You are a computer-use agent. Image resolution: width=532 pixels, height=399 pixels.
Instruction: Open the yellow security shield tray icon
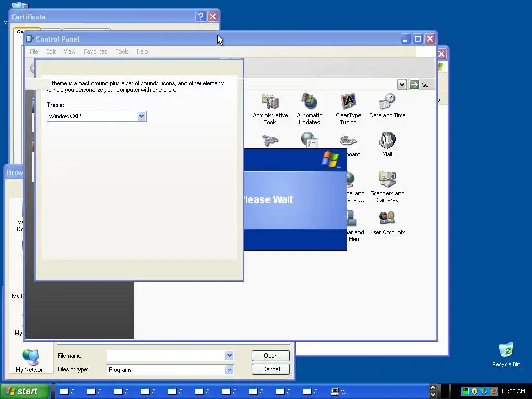[474, 391]
